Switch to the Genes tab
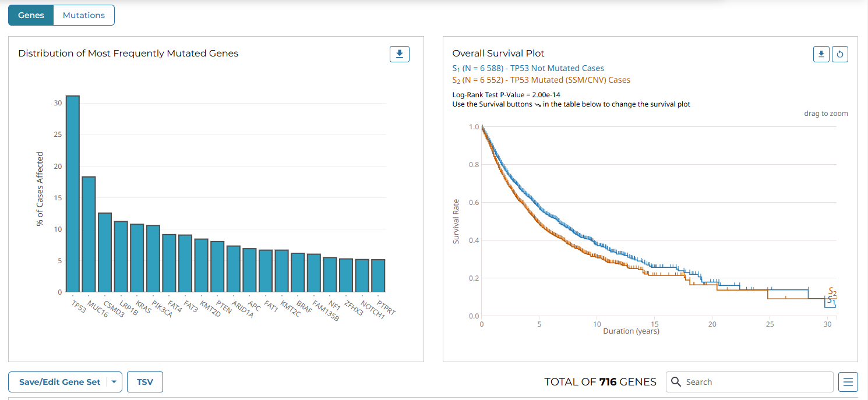The image size is (868, 400). [31, 15]
